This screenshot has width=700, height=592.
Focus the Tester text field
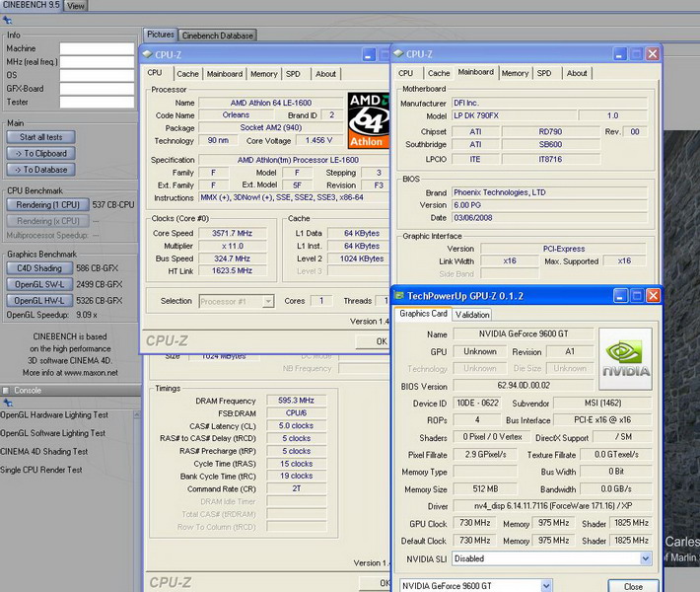tap(96, 102)
